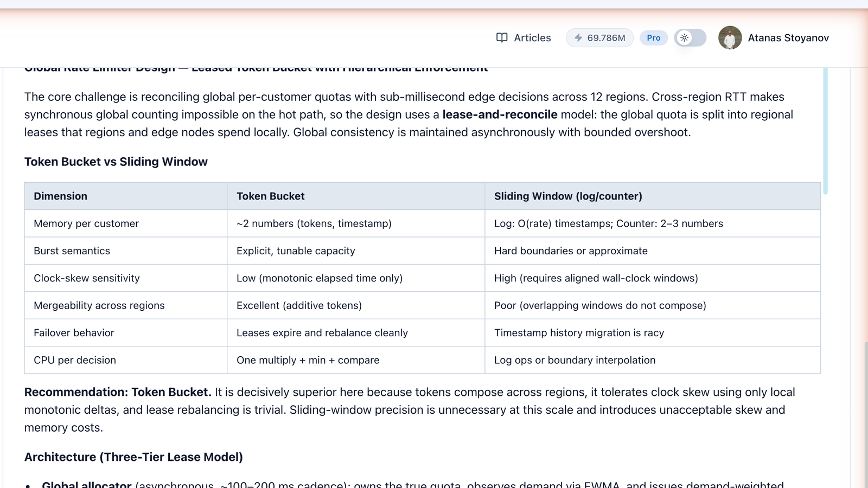Viewport: 868px width, 488px height.
Task: Click the Pro plan badge
Action: (x=654, y=38)
